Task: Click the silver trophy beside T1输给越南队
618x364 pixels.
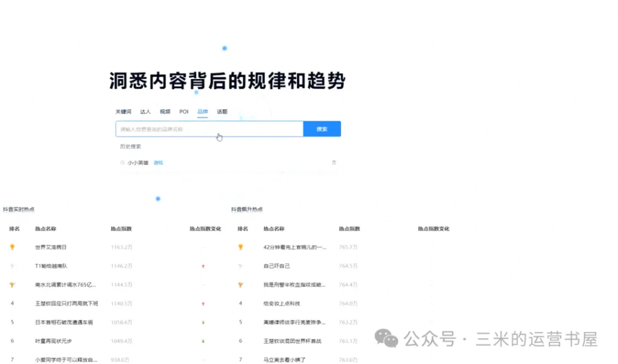Action: (x=12, y=266)
